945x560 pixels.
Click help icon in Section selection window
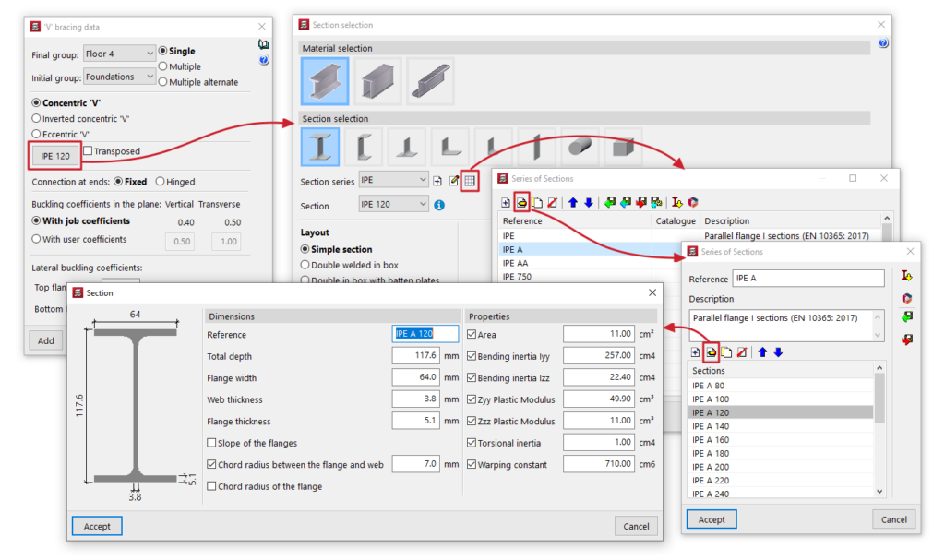883,43
